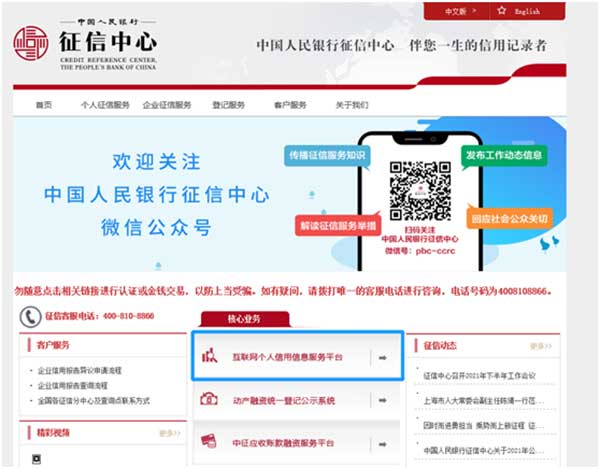Open news 中国人民银行征信中心关于2021年公

coord(484,450)
